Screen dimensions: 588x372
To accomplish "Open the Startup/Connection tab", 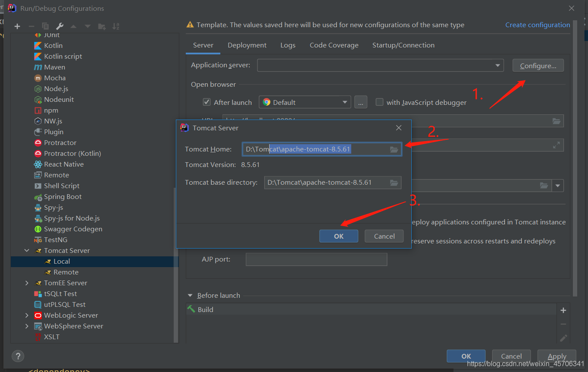I will 404,45.
